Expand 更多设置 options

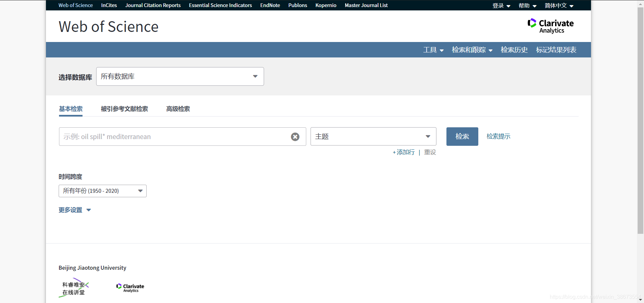point(75,210)
